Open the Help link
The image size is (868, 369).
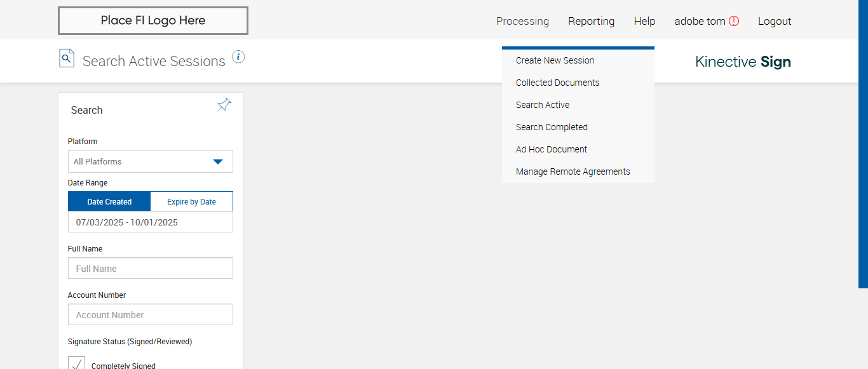[644, 22]
